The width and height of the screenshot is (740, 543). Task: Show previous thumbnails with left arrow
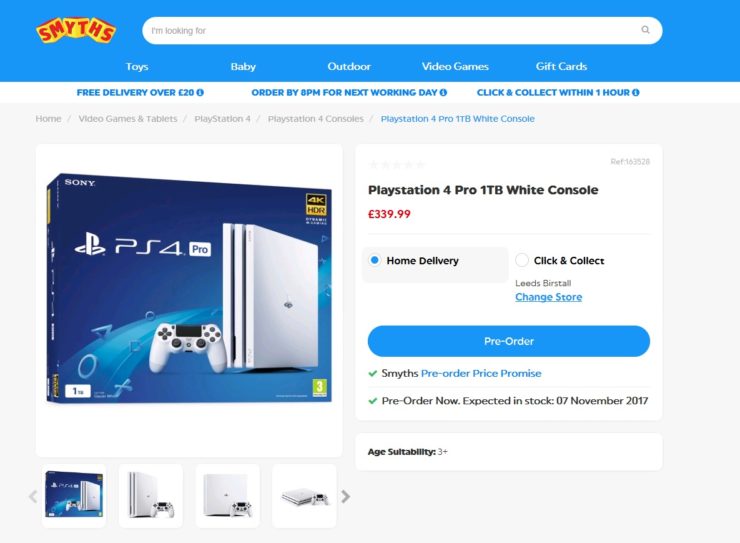tap(33, 496)
